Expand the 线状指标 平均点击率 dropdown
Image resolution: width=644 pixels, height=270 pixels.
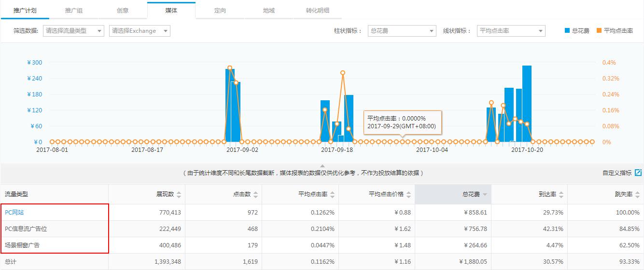click(511, 31)
